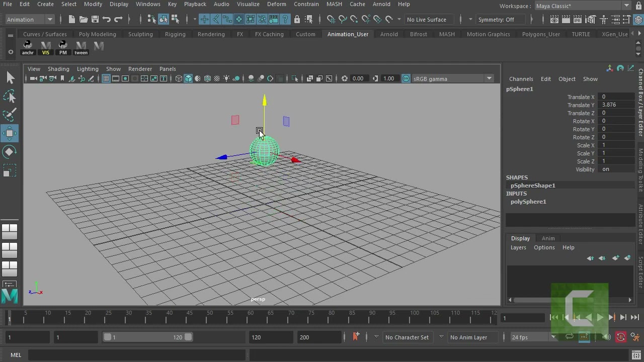Activate the Lasso select tool

click(10, 96)
